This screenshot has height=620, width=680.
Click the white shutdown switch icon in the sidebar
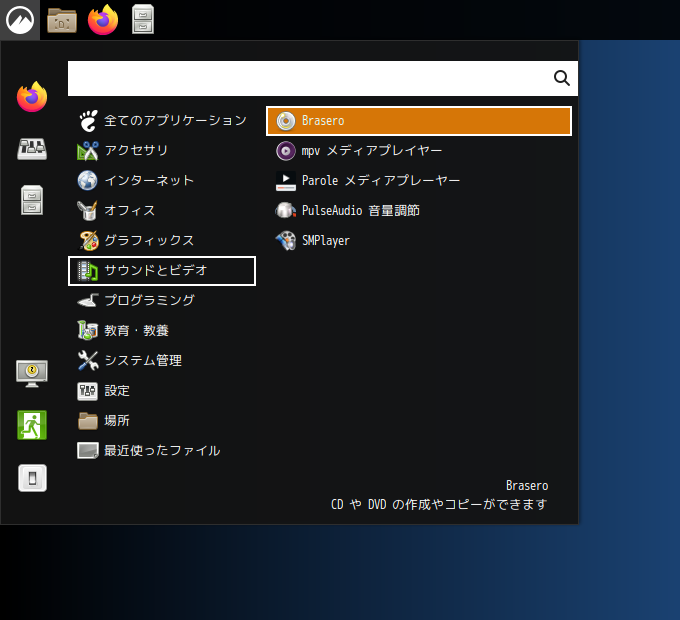(x=33, y=478)
